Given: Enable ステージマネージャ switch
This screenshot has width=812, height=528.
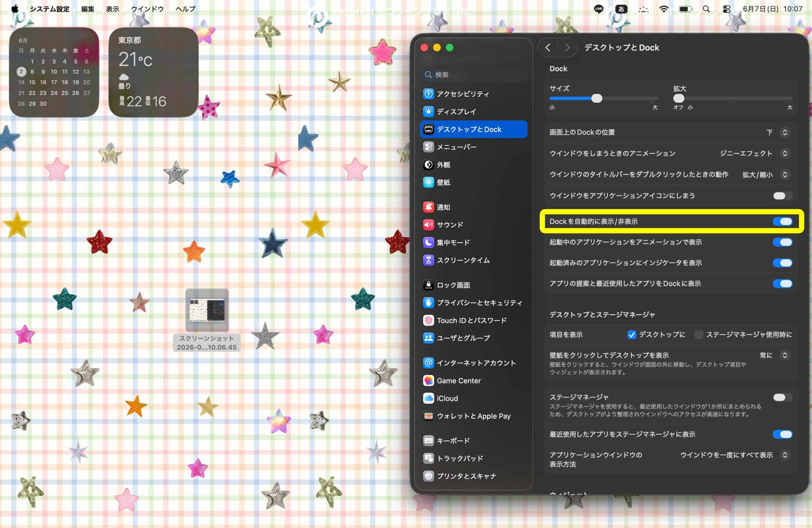Looking at the screenshot, I should (x=782, y=397).
